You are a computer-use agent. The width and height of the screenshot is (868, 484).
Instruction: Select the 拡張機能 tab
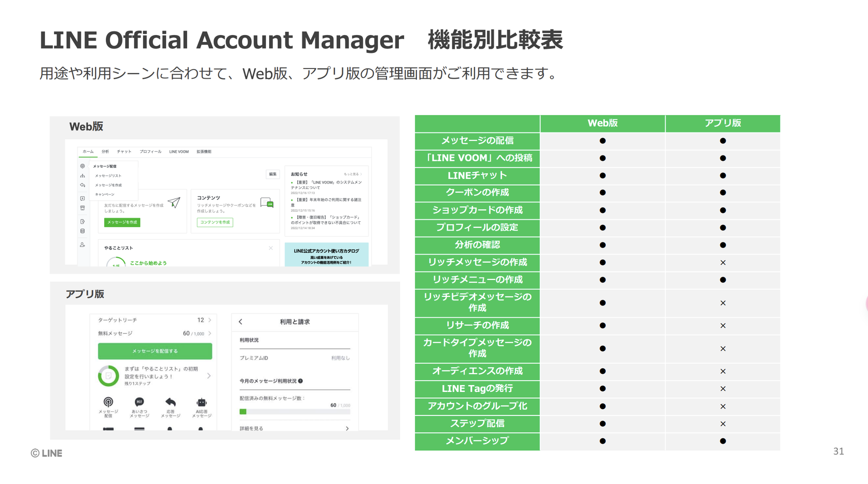pos(204,151)
